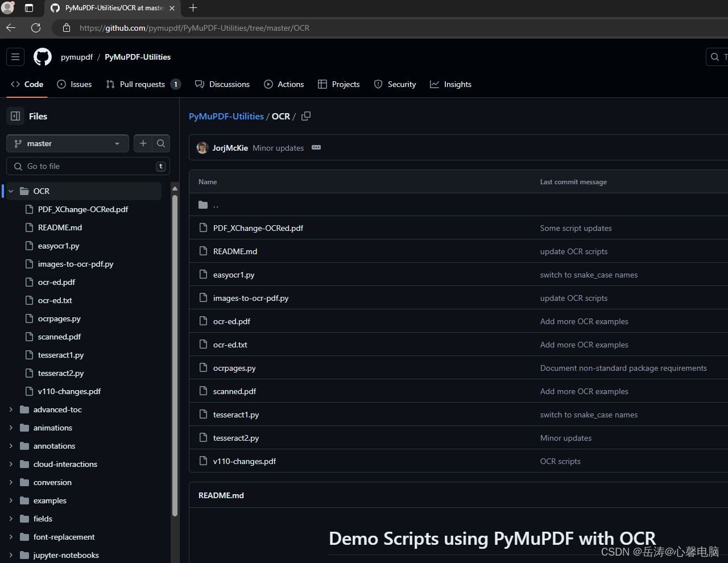
Task: Expand the full commit message ellipsis
Action: pos(316,147)
